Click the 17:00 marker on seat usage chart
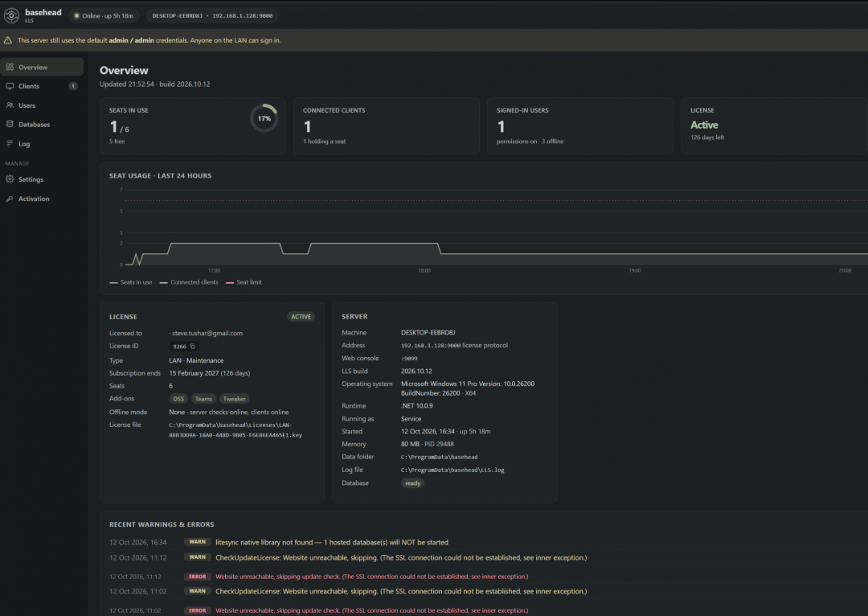Screen dimensions: 868x616 click(214, 270)
